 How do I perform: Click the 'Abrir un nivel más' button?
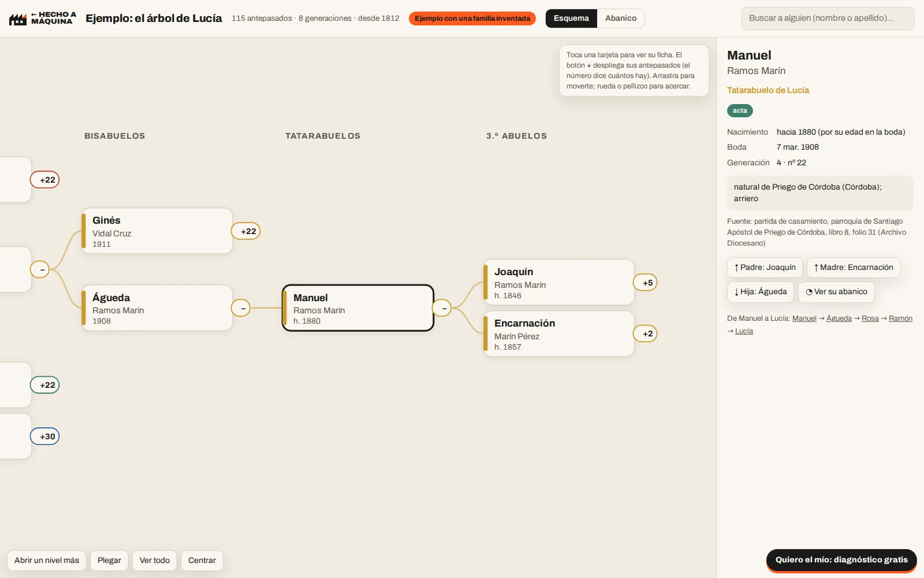pos(47,561)
